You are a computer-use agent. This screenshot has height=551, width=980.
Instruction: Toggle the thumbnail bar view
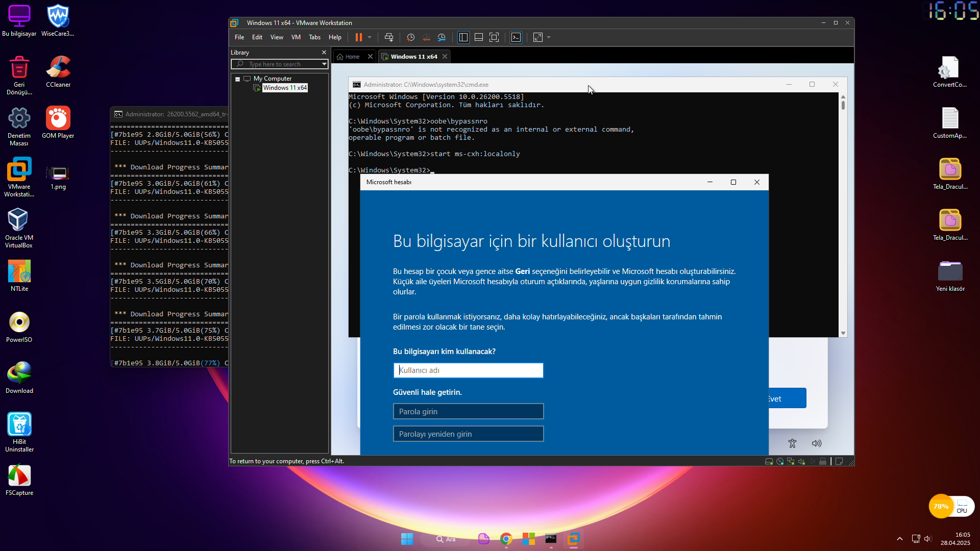coord(479,37)
